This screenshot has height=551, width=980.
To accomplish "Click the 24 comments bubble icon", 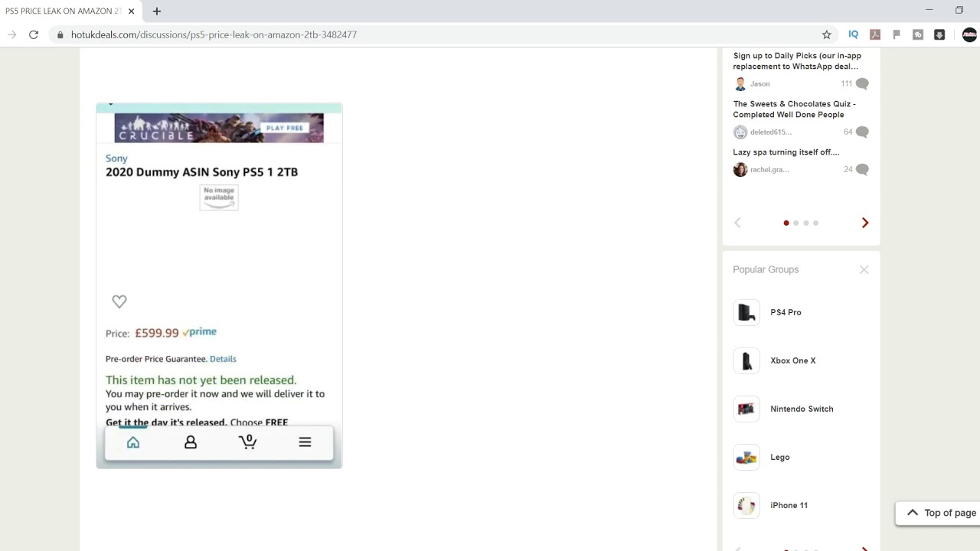I will [x=863, y=170].
